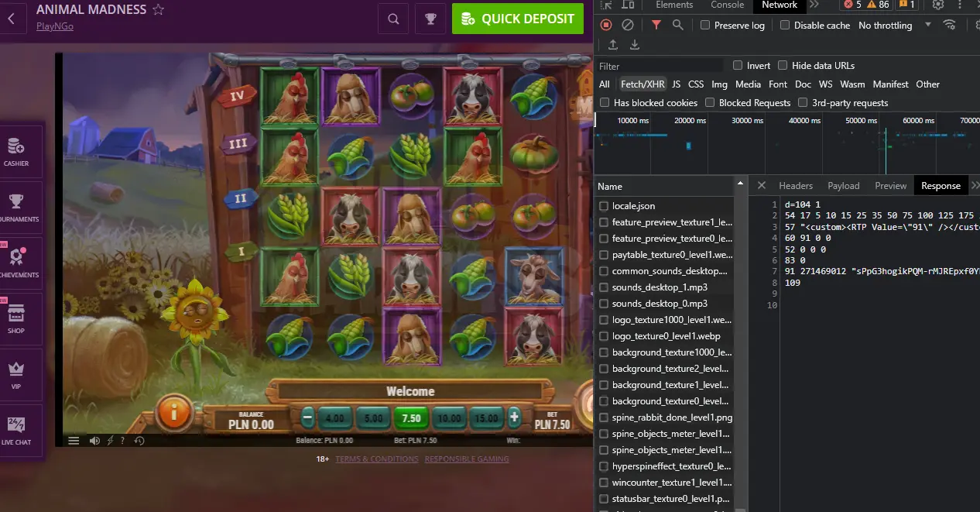
Task: Click the Name column header
Action: [664, 186]
